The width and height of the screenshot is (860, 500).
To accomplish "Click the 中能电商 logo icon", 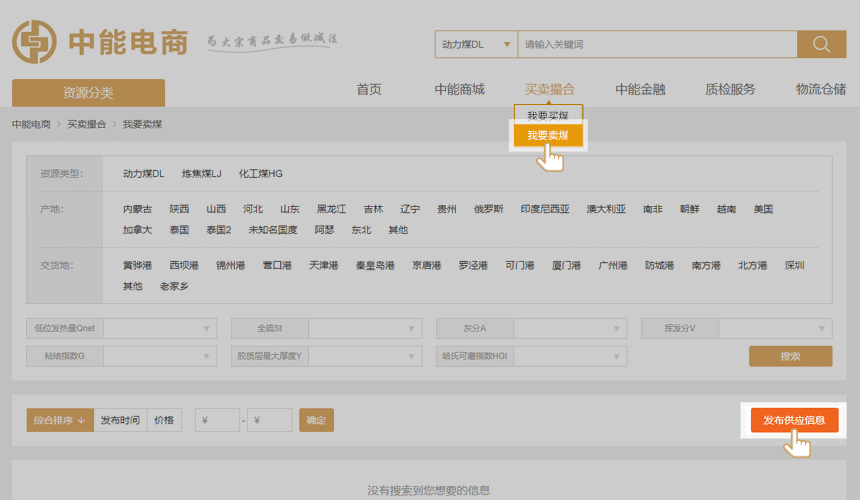I will [34, 41].
